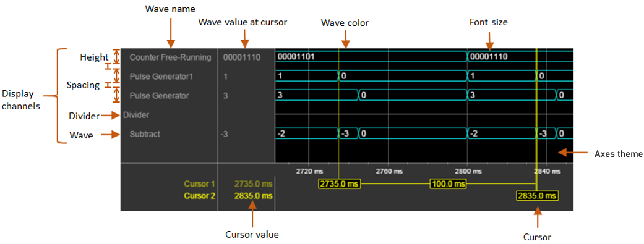This screenshot has height=244, width=644.
Task: Click the 100.0 ms cursor difference flag
Action: (449, 183)
